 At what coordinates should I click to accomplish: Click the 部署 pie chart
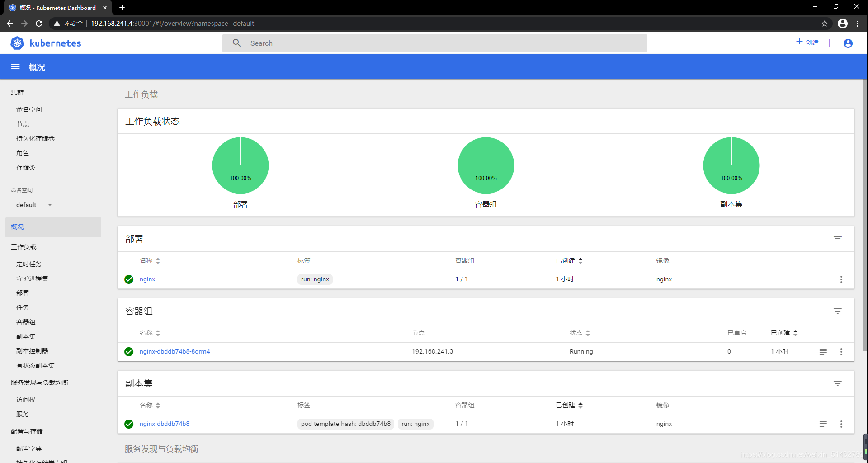coord(241,165)
